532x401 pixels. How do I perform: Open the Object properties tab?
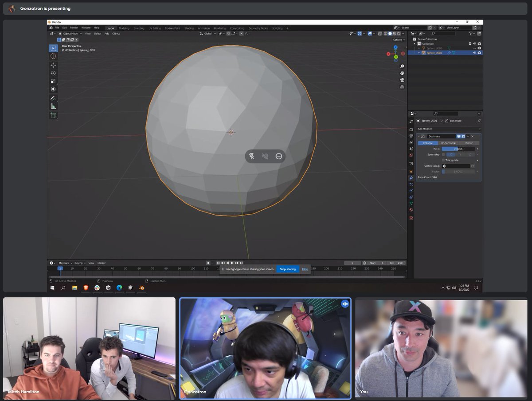point(411,172)
